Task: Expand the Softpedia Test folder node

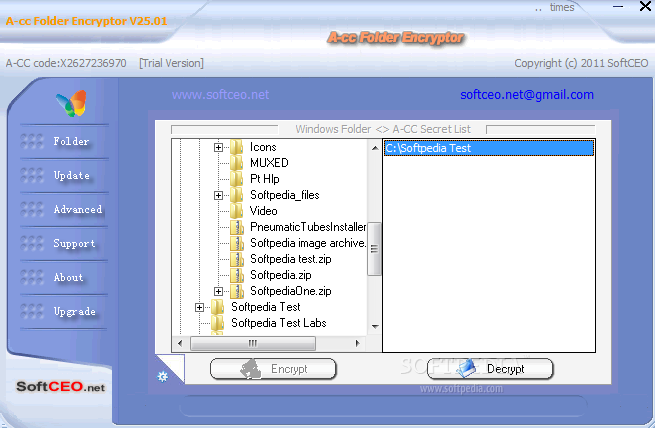Action: (x=199, y=308)
